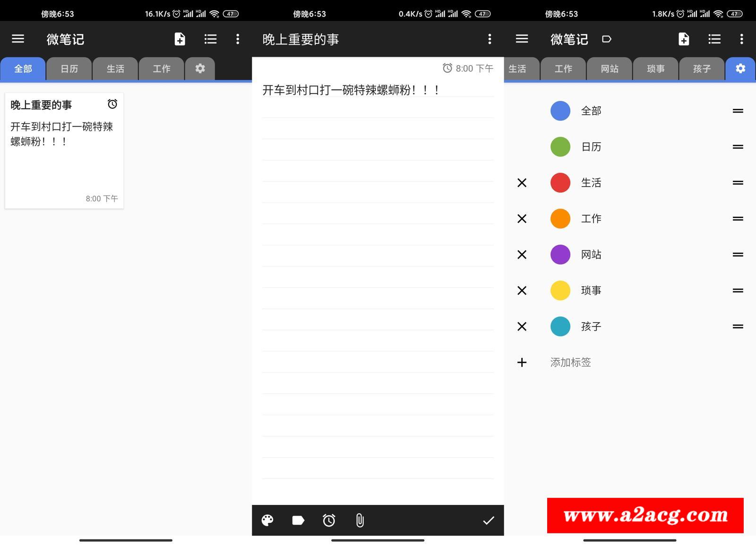Open the color palette in the editor toolbar
This screenshot has height=546, width=756.
point(267,520)
